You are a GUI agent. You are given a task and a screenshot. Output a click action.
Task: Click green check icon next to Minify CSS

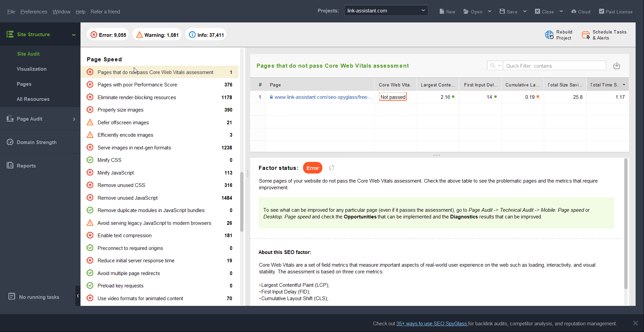(x=90, y=160)
